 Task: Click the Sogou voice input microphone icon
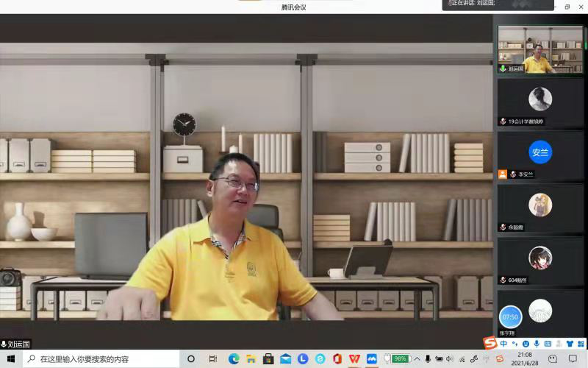(537, 344)
